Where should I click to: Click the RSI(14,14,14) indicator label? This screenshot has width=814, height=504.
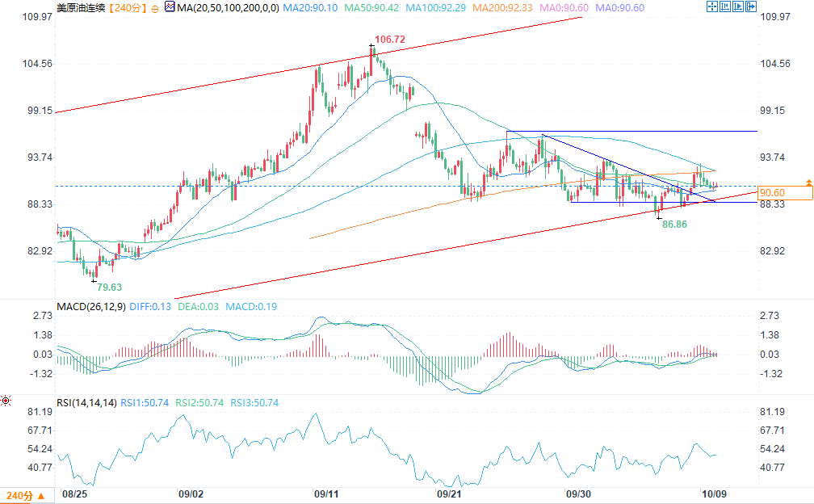[86, 403]
